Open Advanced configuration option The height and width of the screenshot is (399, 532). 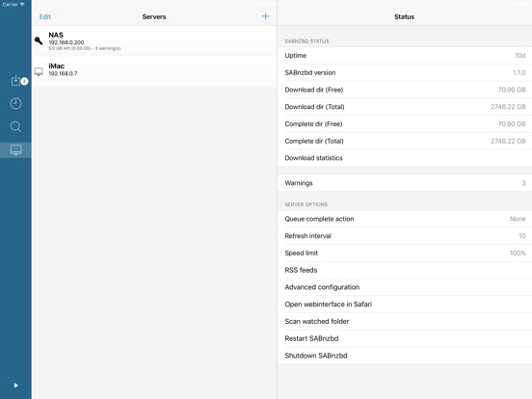tap(405, 287)
